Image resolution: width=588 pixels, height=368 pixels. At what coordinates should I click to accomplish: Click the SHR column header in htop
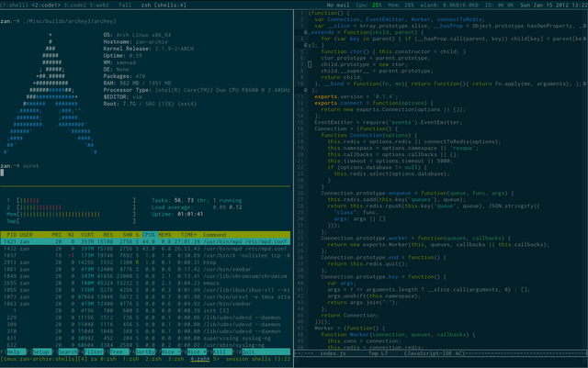(x=128, y=235)
